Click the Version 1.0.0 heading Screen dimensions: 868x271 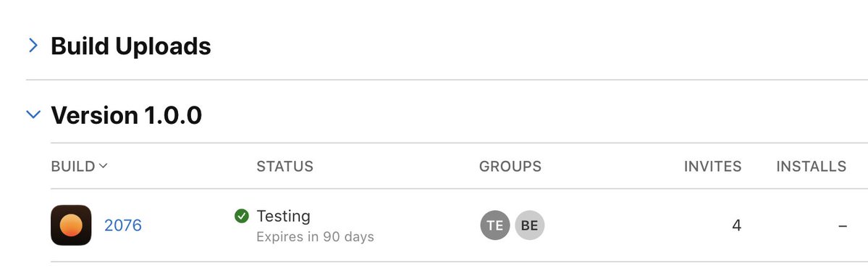(126, 115)
